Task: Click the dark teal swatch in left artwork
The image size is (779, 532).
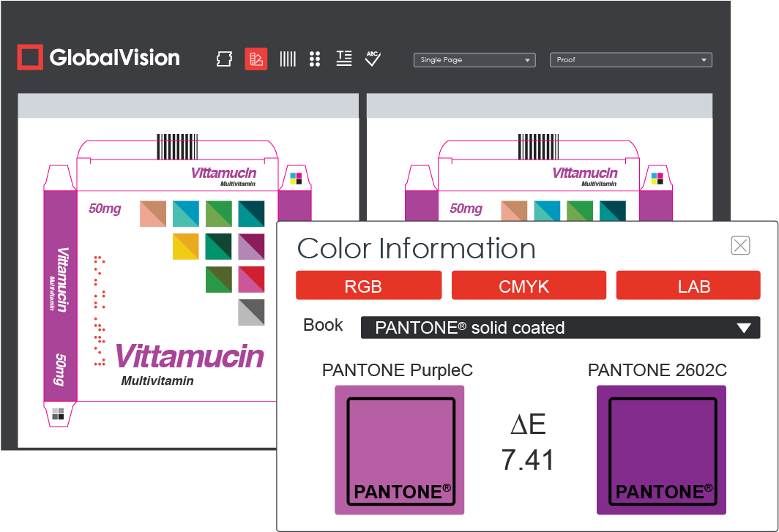Action: click(x=251, y=214)
